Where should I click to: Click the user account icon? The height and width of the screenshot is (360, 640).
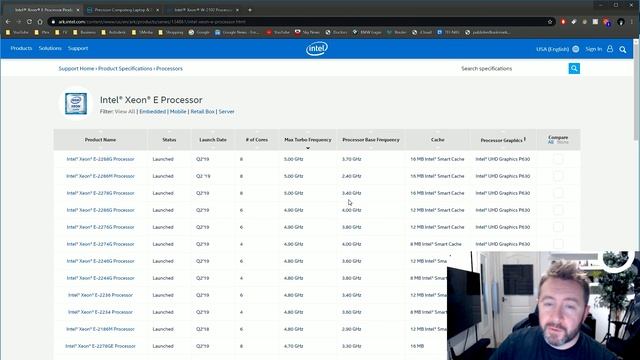click(x=610, y=49)
